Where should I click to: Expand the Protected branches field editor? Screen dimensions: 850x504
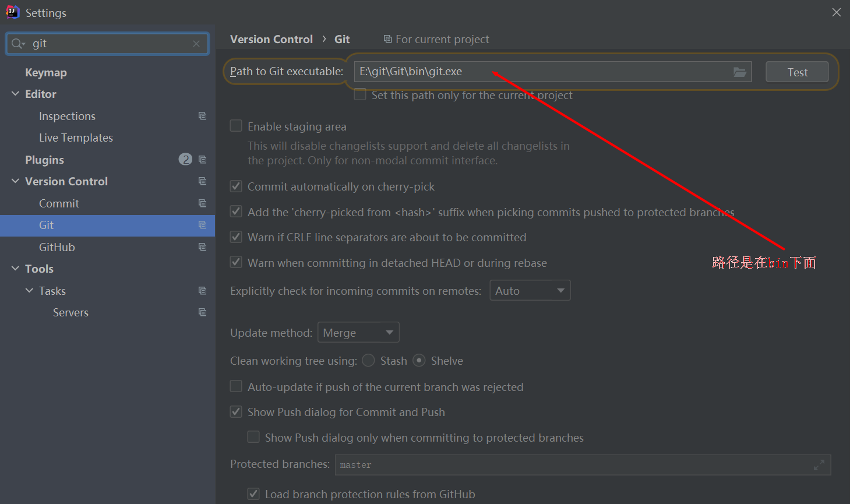819,465
